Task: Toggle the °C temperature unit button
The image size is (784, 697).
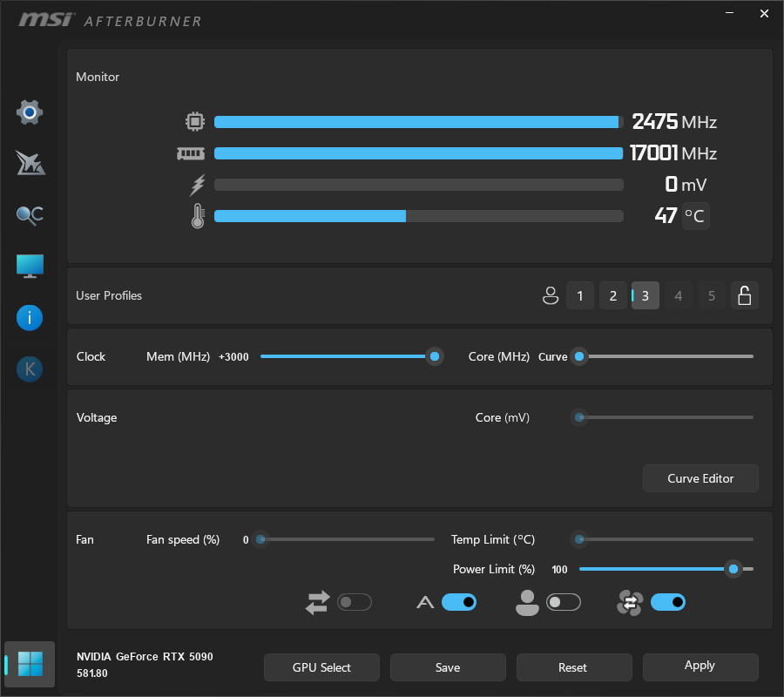Action: (695, 216)
